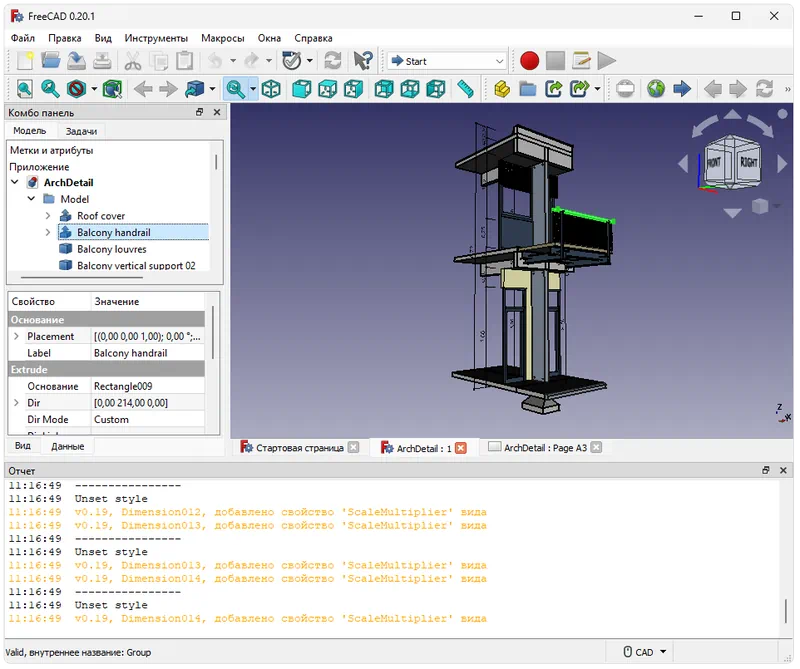Select Balcony louvres in the tree
This screenshot has height=669, width=800.
coord(112,249)
